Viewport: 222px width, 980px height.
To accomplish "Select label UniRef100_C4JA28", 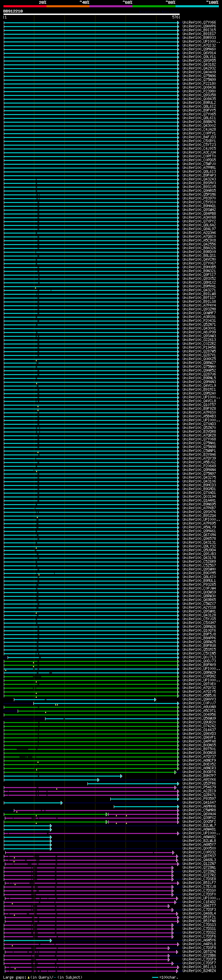I will [199, 129].
